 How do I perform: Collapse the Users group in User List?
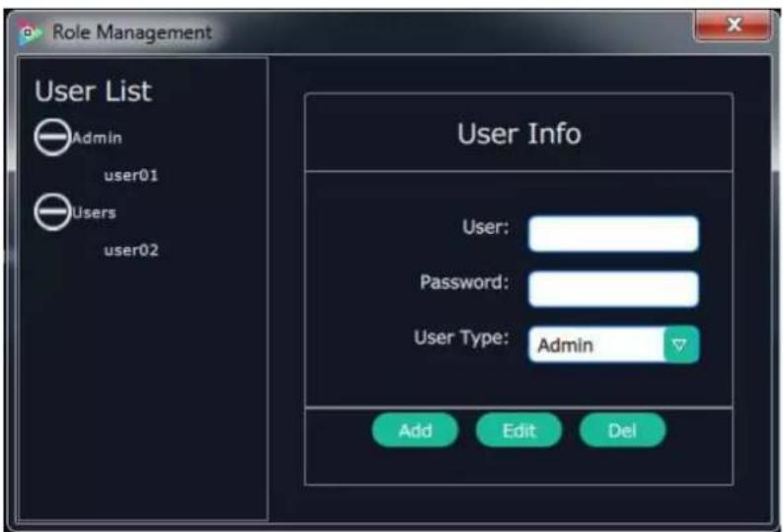click(52, 212)
